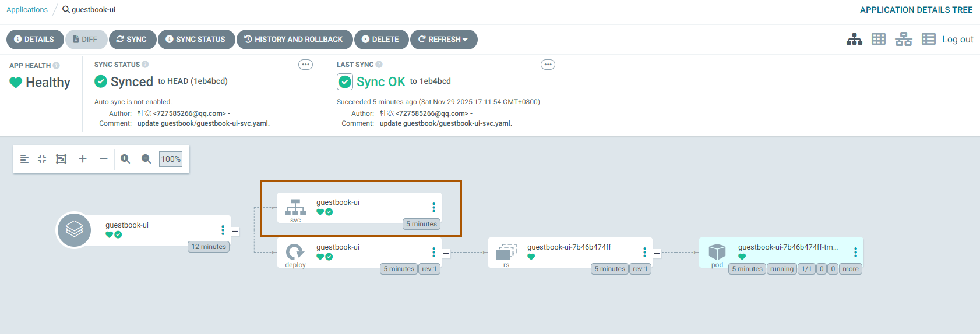The width and height of the screenshot is (980, 334).
Task: Go to the Applications breadcrumb link
Action: (27, 10)
